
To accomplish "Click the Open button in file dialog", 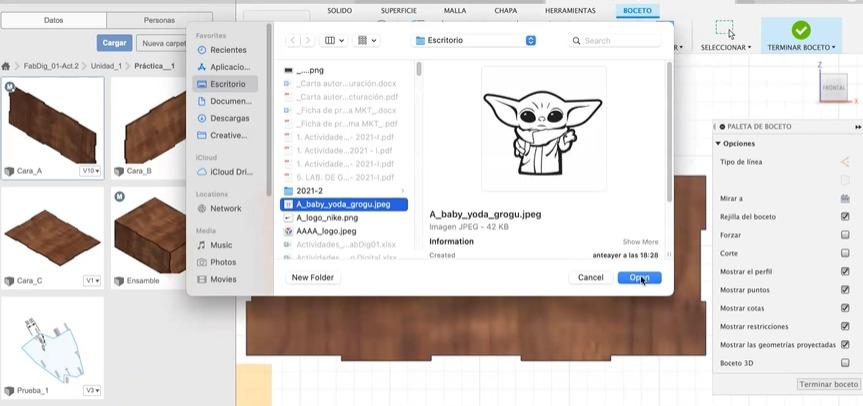I will [x=640, y=278].
